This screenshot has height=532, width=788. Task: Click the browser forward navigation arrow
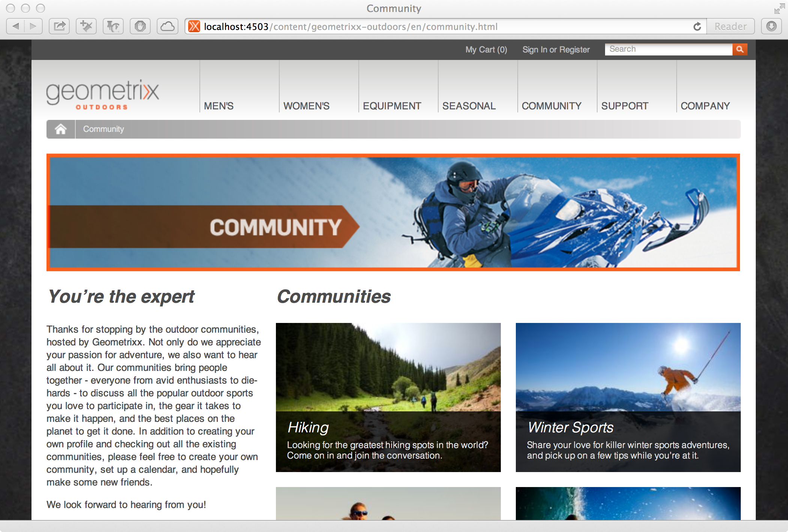pyautogui.click(x=33, y=27)
